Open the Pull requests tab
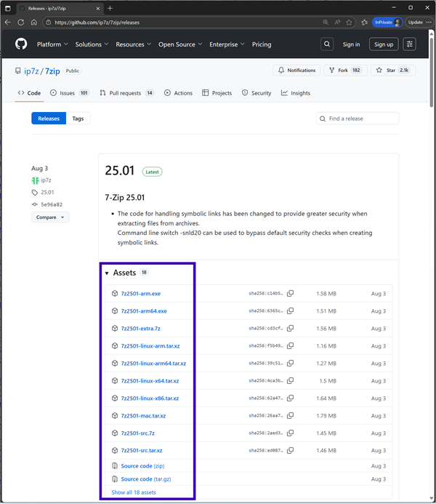Screen dimensions: 436x504 click(127, 93)
